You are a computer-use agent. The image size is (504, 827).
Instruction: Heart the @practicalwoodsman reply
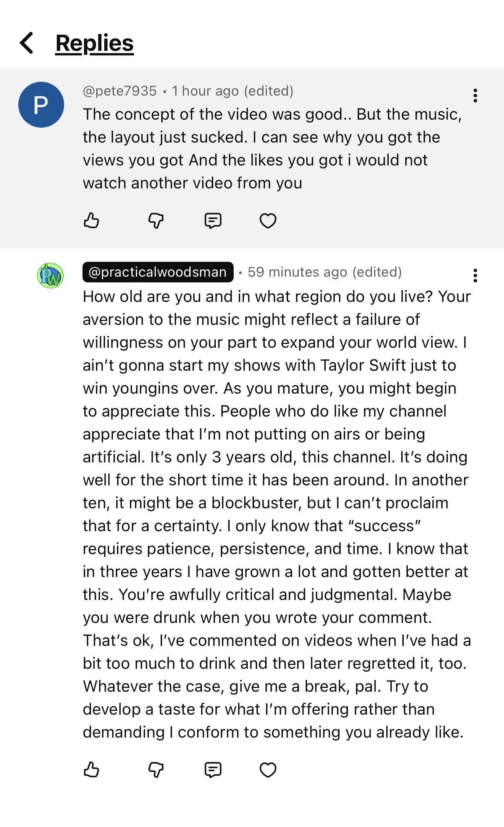268,770
